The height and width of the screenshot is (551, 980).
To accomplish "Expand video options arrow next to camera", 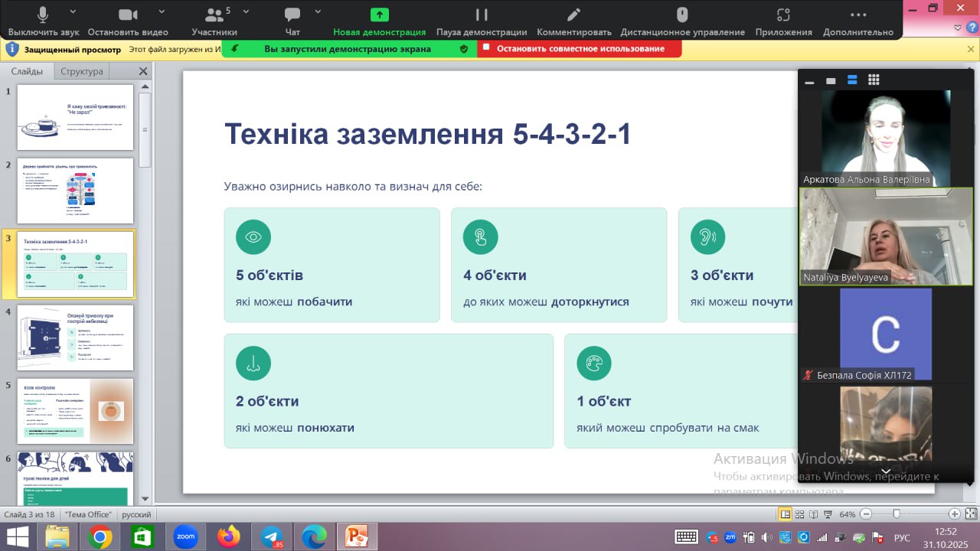I will 162,11.
